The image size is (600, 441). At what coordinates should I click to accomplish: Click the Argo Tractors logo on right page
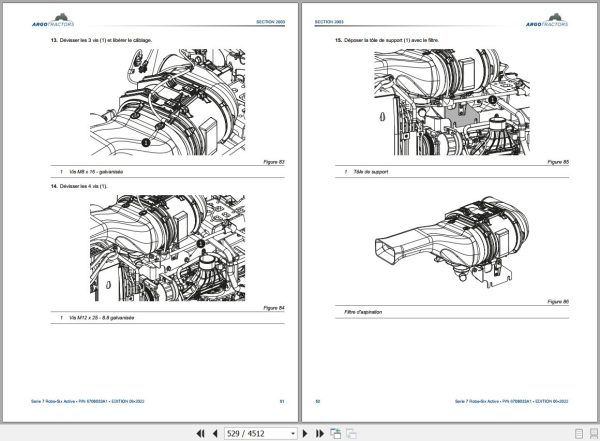pyautogui.click(x=547, y=21)
